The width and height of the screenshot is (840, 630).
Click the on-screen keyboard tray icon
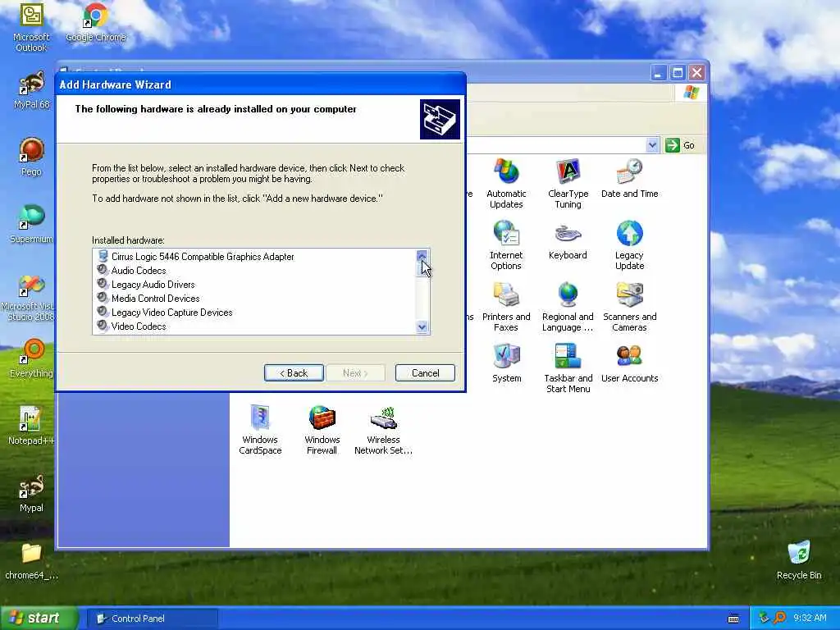[x=733, y=619]
